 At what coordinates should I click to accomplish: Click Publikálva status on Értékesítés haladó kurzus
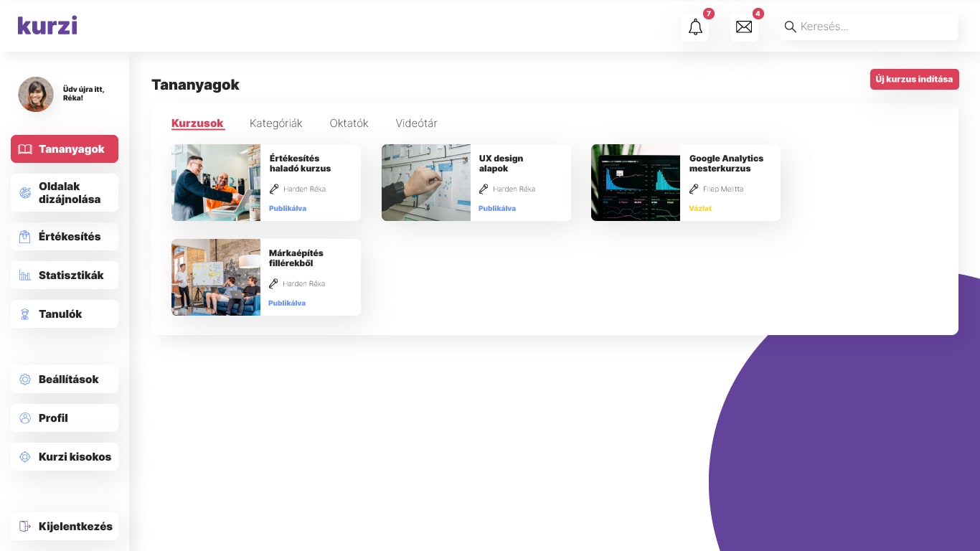click(288, 209)
